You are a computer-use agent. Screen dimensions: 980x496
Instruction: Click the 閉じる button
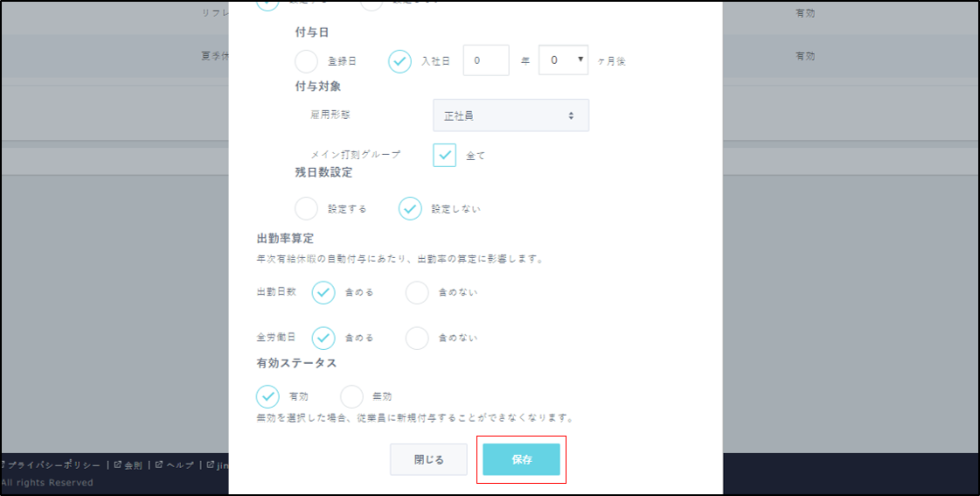tap(428, 459)
